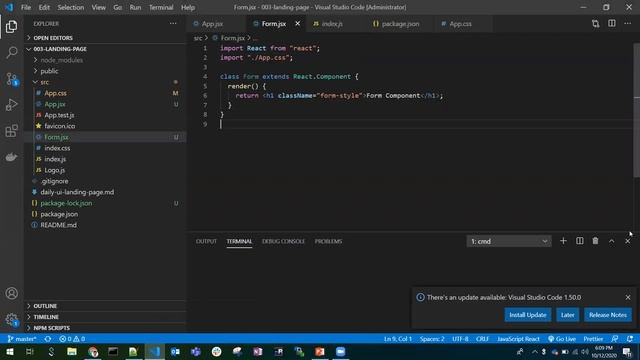Open the Search view in activity bar
Screen dimensions: 640x360
pos(11,52)
